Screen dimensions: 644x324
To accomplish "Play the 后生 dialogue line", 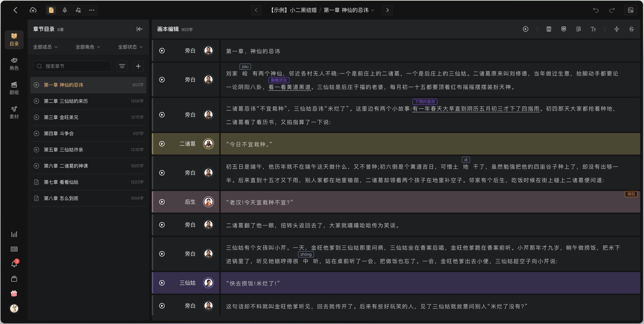I will pyautogui.click(x=162, y=202).
